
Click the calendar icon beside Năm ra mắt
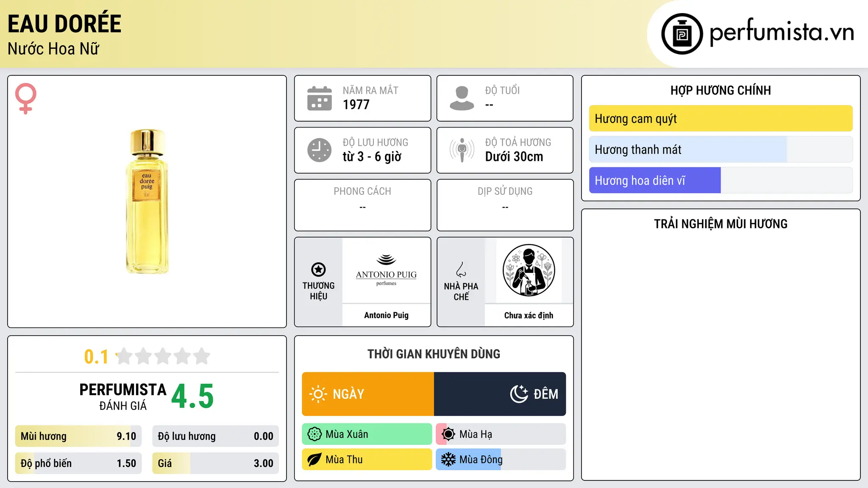click(320, 98)
